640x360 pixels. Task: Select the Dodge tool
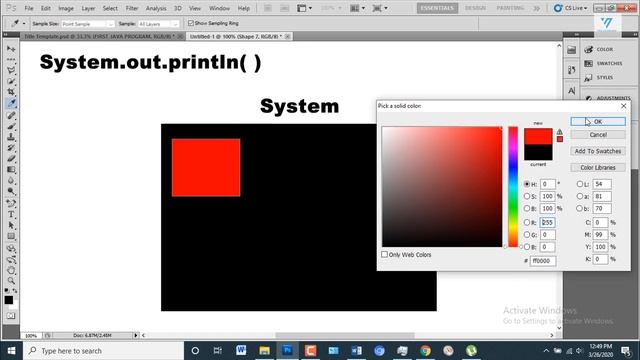11,191
